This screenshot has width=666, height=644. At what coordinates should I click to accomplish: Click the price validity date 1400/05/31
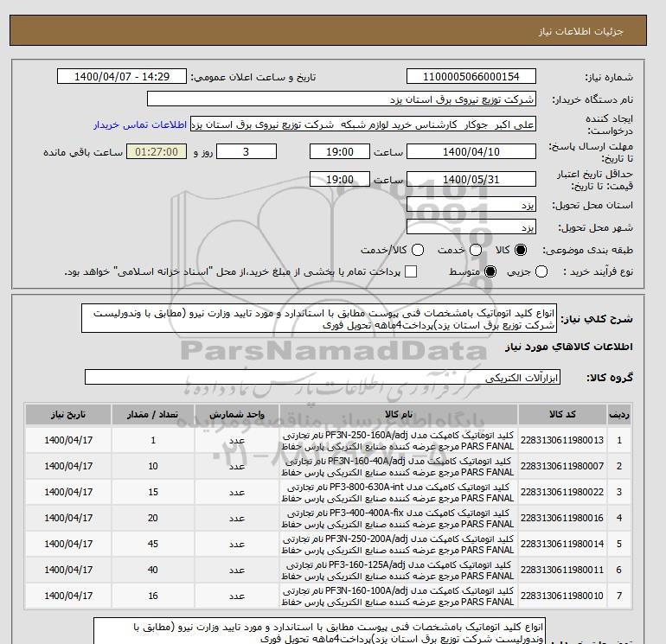click(471, 179)
